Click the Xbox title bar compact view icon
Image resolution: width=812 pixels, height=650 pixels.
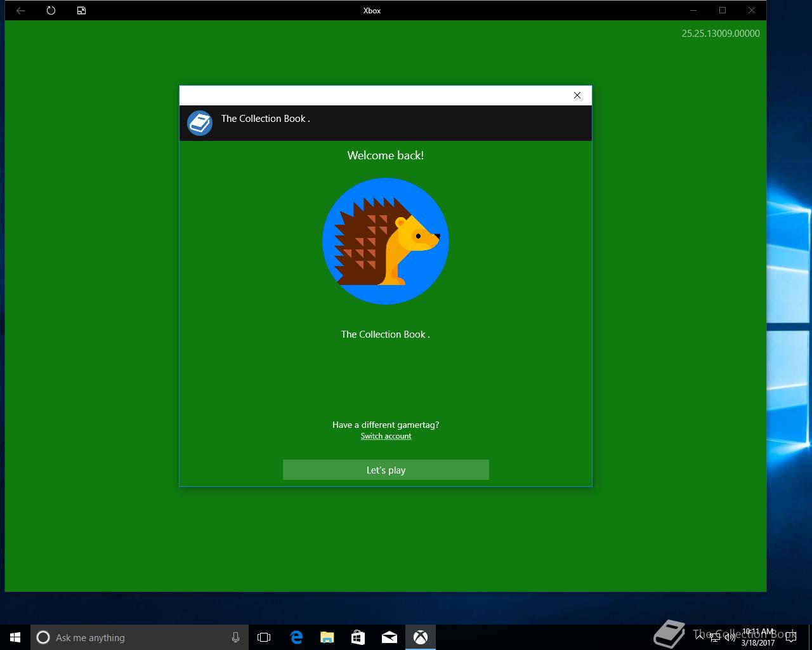(x=81, y=10)
